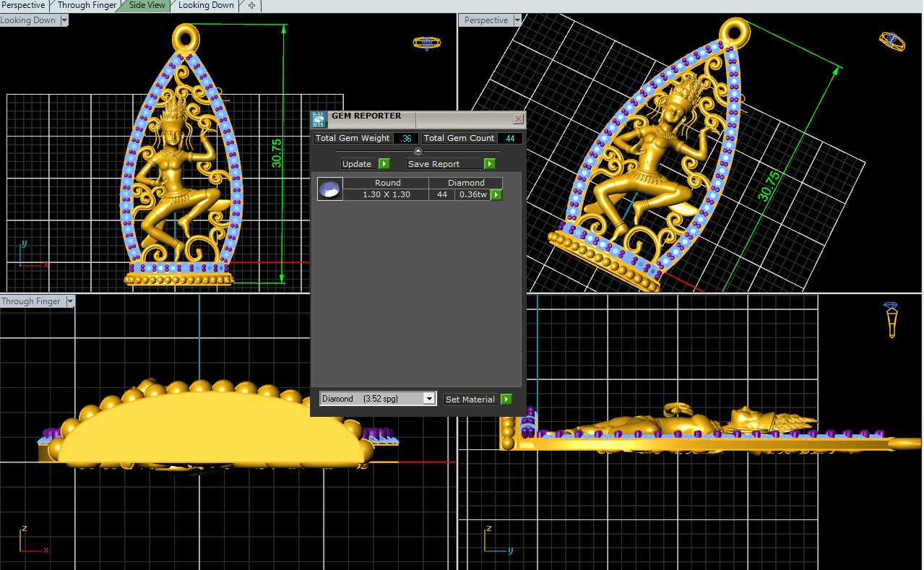The height and width of the screenshot is (570, 924).
Task: Click the ring orientation icon in Looking Down viewport
Action: (426, 43)
